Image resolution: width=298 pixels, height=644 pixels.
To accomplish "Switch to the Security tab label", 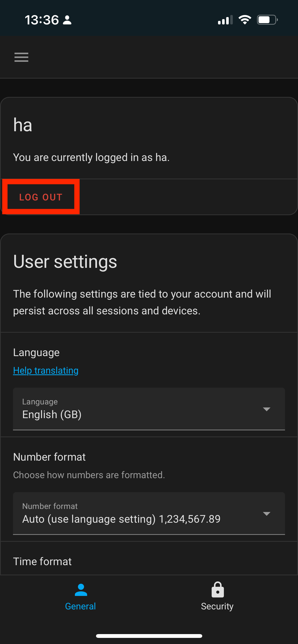I will (217, 606).
